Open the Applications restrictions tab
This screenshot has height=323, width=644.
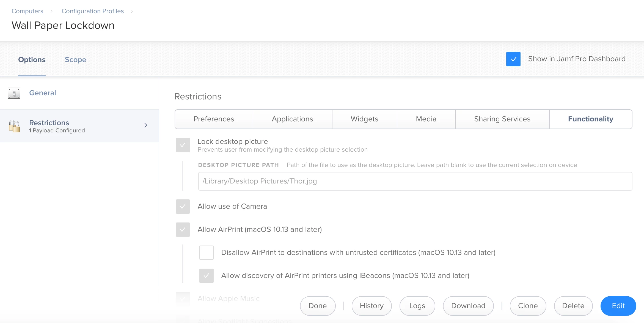pos(293,119)
